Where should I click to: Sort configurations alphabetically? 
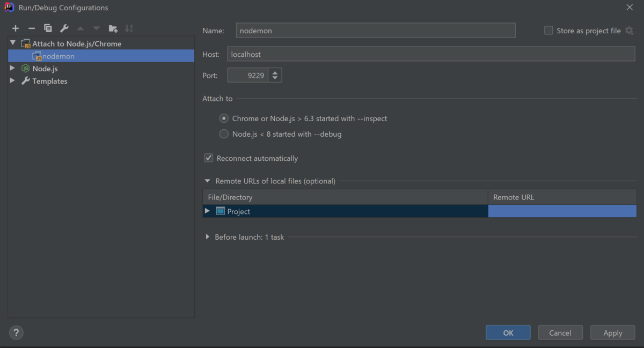tap(129, 28)
